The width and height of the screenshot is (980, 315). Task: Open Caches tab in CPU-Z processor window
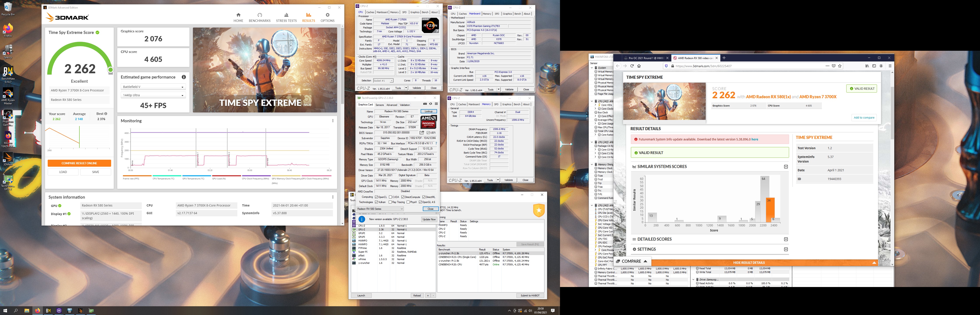coord(370,12)
